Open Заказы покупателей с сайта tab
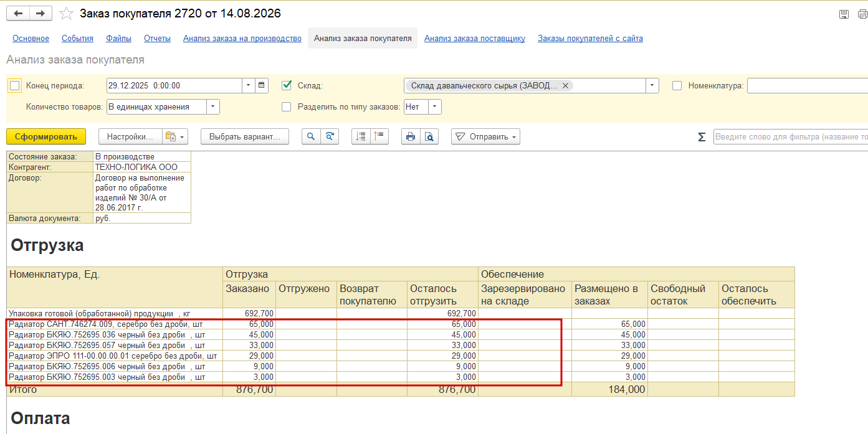Image resolution: width=868 pixels, height=434 pixels. 590,39
